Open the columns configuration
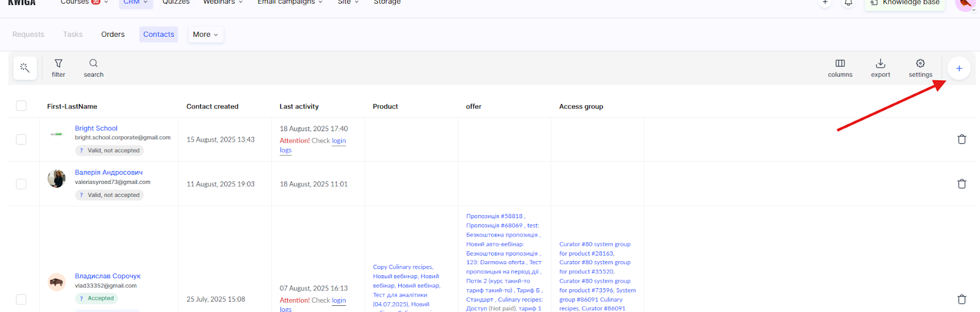 [840, 68]
